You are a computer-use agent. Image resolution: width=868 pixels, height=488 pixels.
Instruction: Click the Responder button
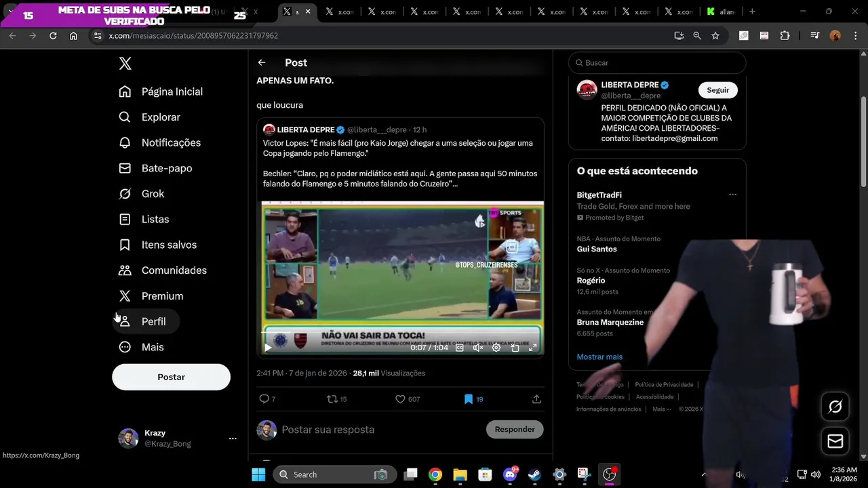(x=515, y=429)
